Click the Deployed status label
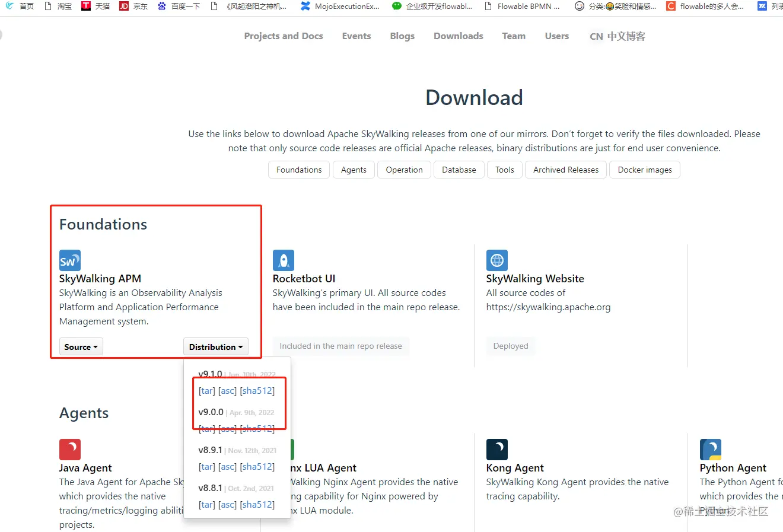The height and width of the screenshot is (532, 783). tap(511, 346)
